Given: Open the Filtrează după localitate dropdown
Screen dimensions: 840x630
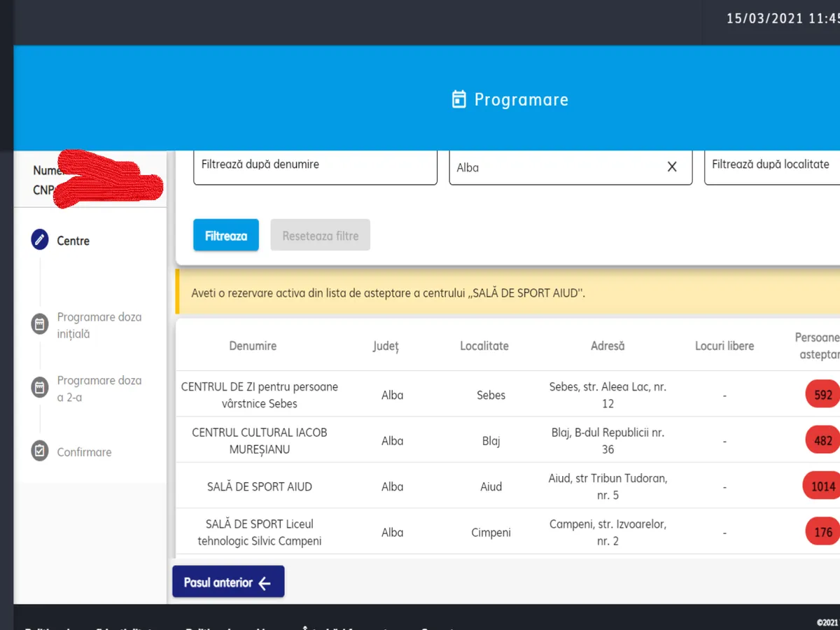Looking at the screenshot, I should pos(770,165).
